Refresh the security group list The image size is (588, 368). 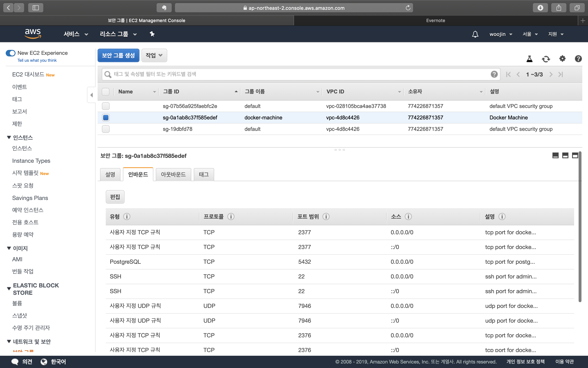[x=546, y=59]
